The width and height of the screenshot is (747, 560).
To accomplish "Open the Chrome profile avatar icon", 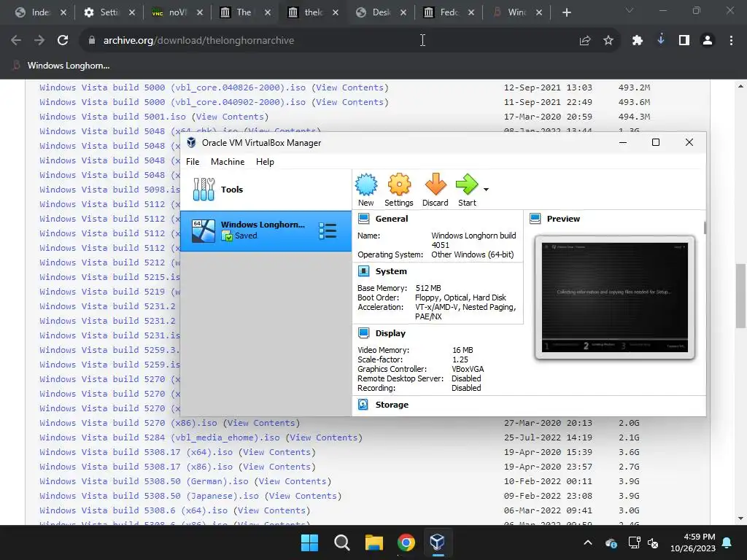I will pyautogui.click(x=708, y=41).
